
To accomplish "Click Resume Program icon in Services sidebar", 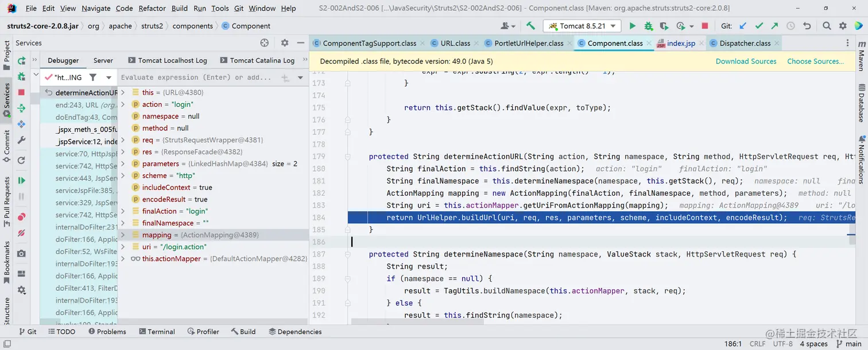I will (x=22, y=180).
